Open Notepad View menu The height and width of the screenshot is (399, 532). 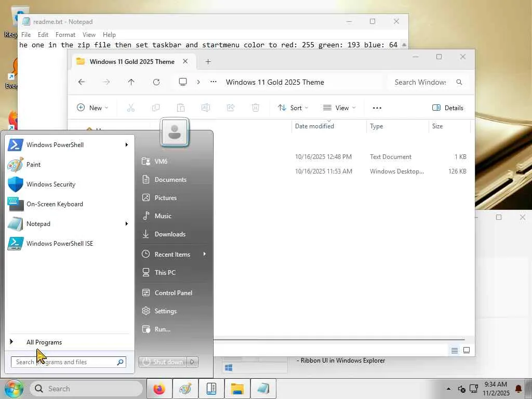(x=89, y=35)
